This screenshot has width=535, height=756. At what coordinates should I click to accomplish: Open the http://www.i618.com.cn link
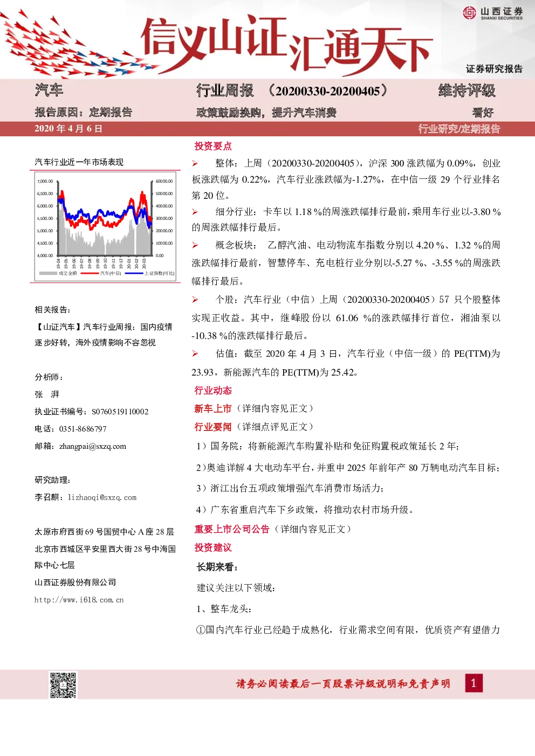(x=79, y=600)
